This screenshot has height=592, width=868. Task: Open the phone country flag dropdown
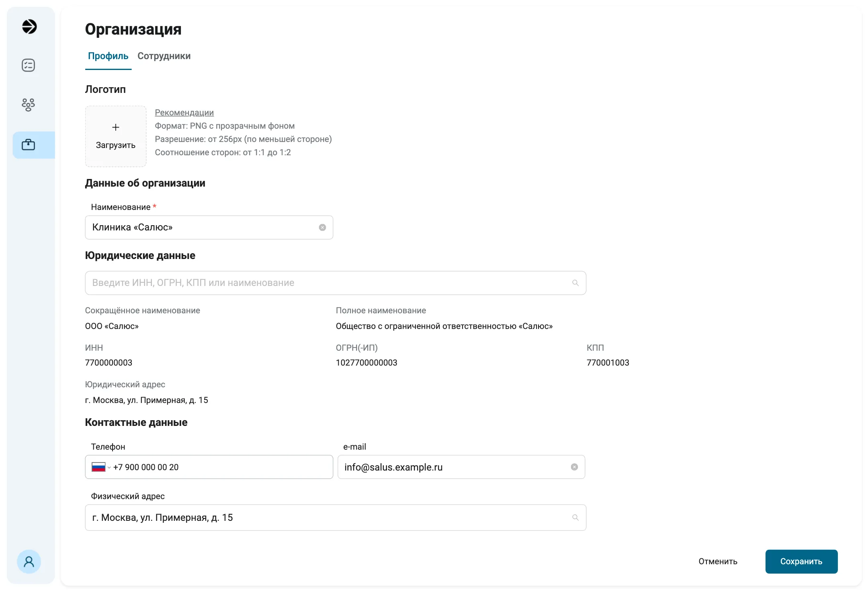tap(101, 467)
